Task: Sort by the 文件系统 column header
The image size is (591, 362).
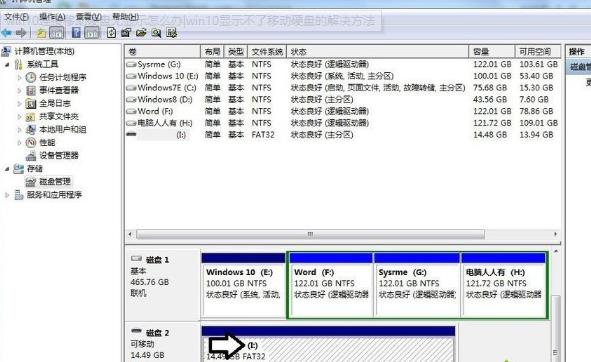Action: point(267,52)
